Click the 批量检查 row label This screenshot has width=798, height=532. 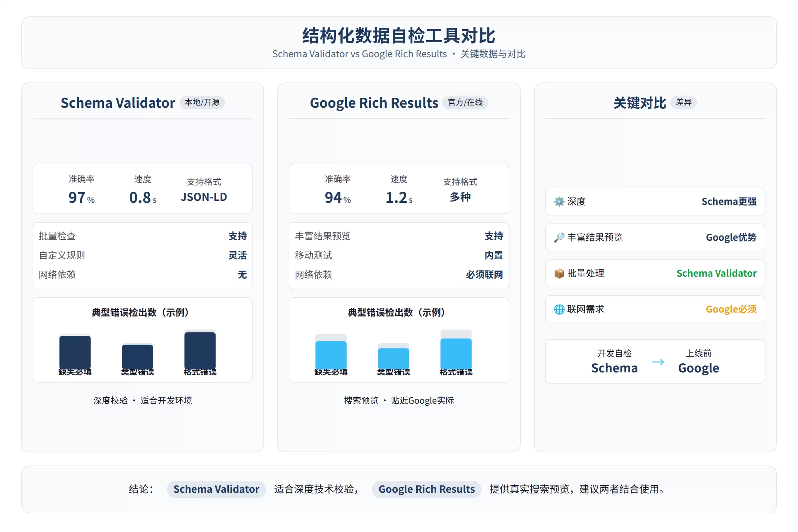pyautogui.click(x=57, y=236)
